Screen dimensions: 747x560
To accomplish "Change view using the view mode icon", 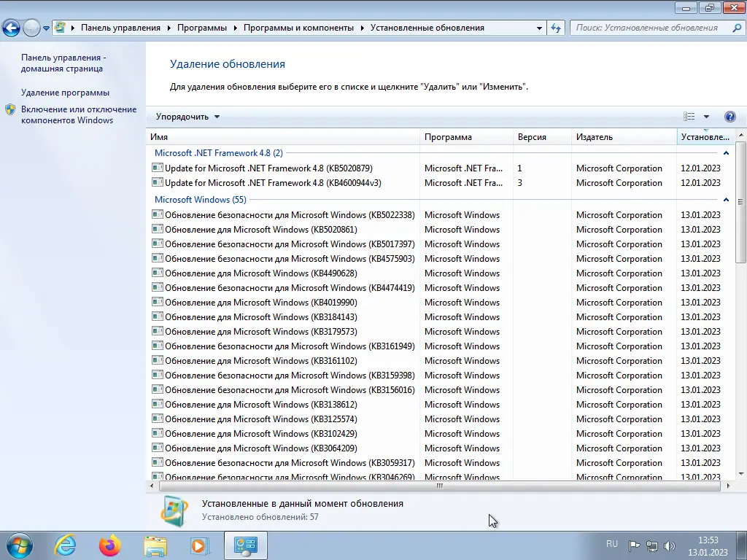I will pos(689,117).
